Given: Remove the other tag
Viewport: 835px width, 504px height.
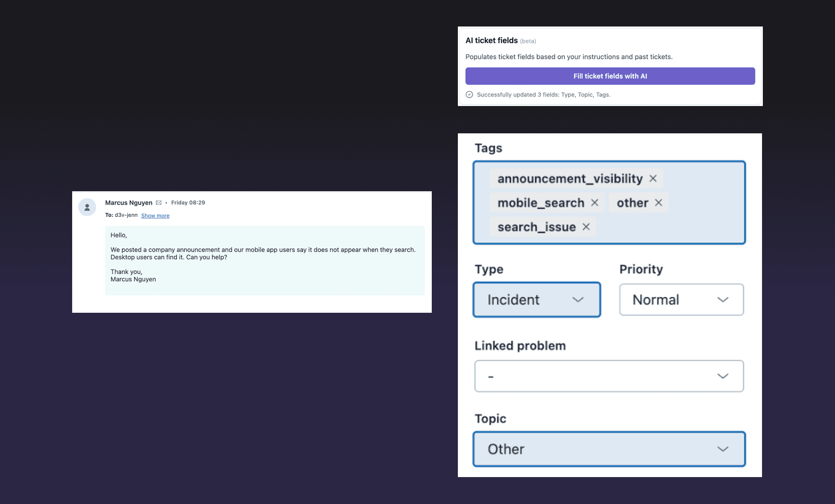Looking at the screenshot, I should (x=659, y=203).
